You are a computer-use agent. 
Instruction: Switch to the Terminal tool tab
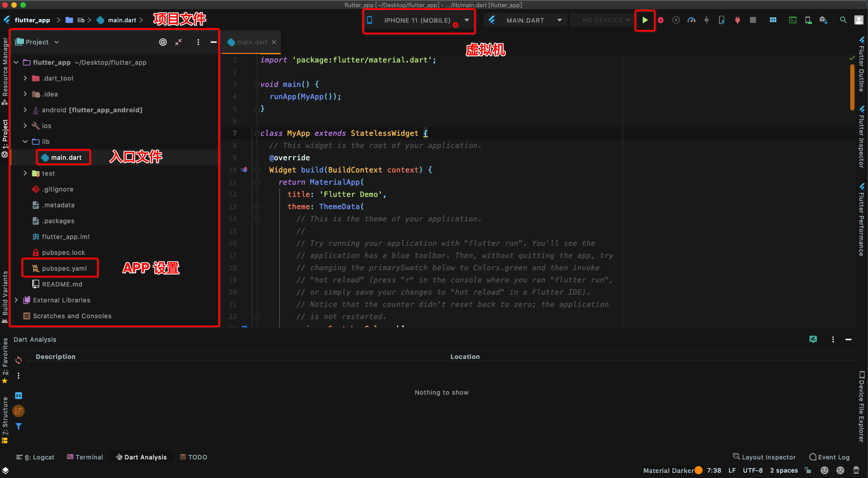pyautogui.click(x=85, y=457)
